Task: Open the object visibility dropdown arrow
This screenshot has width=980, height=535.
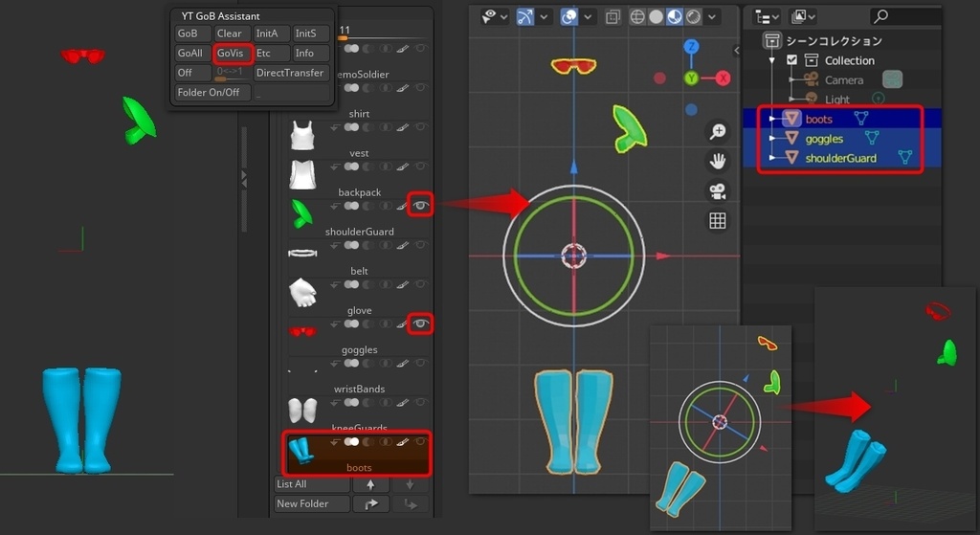Action: [x=503, y=17]
